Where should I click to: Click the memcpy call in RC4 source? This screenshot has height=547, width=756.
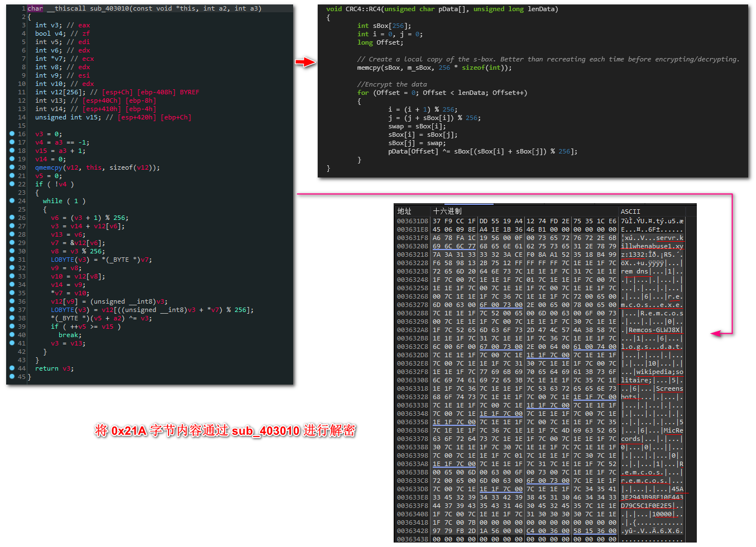coord(369,68)
